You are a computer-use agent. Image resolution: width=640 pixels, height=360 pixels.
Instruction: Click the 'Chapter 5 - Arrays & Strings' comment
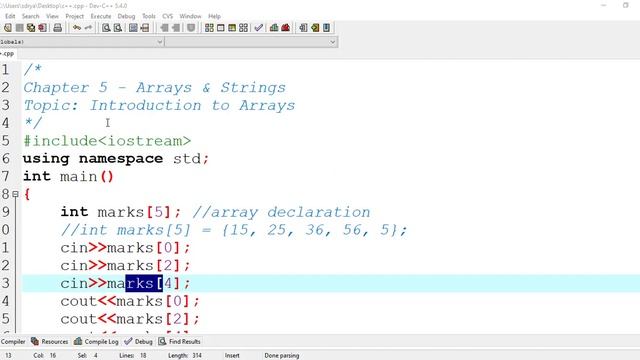click(x=155, y=87)
